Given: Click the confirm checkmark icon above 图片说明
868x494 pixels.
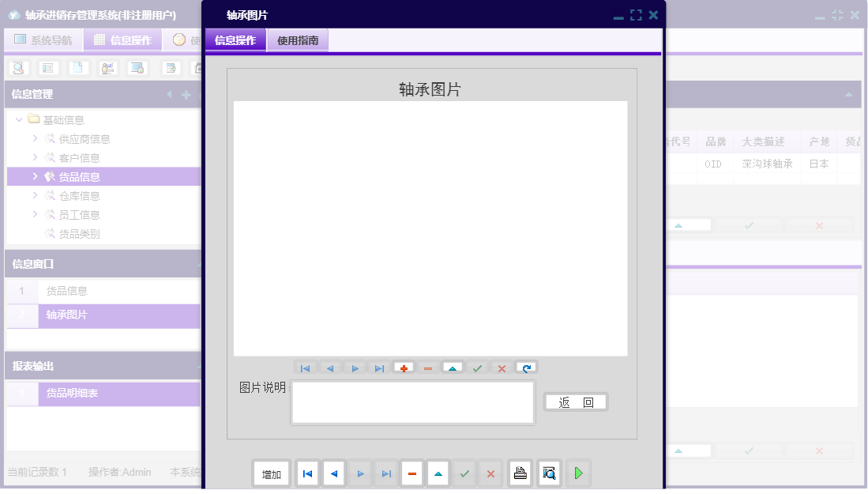Looking at the screenshot, I should pyautogui.click(x=475, y=367).
